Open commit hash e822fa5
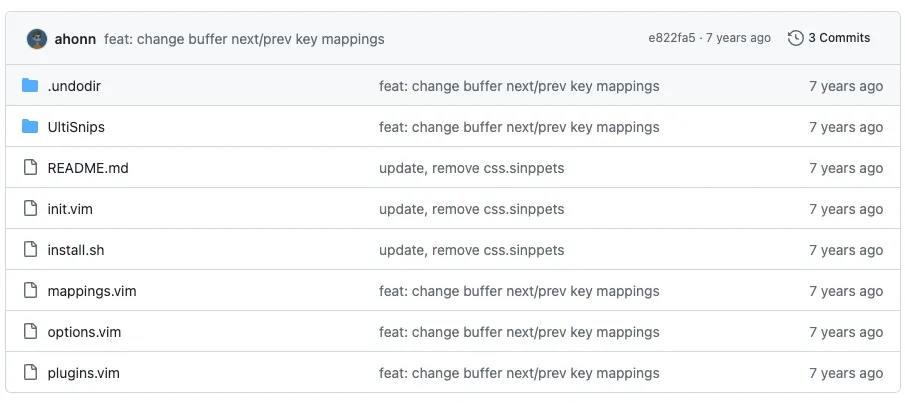The height and width of the screenshot is (403, 905). (x=671, y=38)
